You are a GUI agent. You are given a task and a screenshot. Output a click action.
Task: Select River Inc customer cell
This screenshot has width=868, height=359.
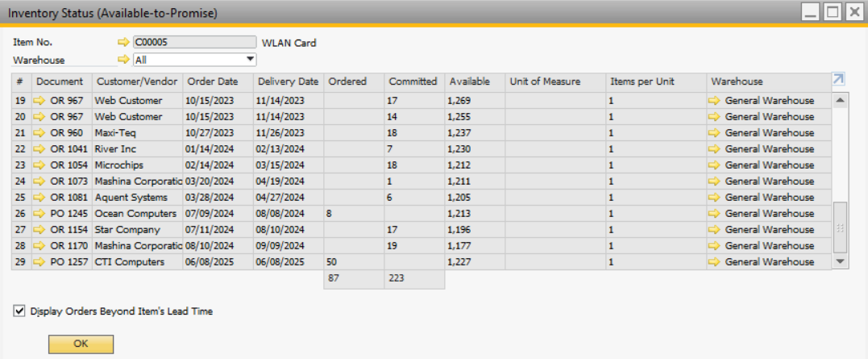coord(137,149)
